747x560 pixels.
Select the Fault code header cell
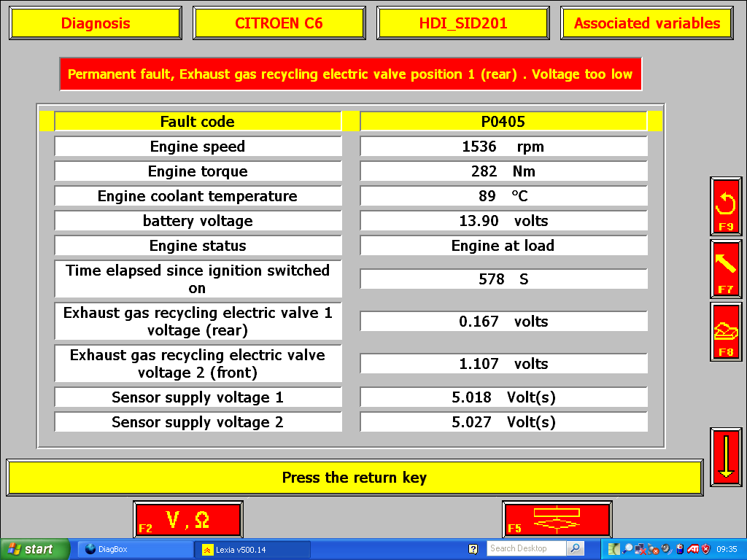(x=198, y=122)
